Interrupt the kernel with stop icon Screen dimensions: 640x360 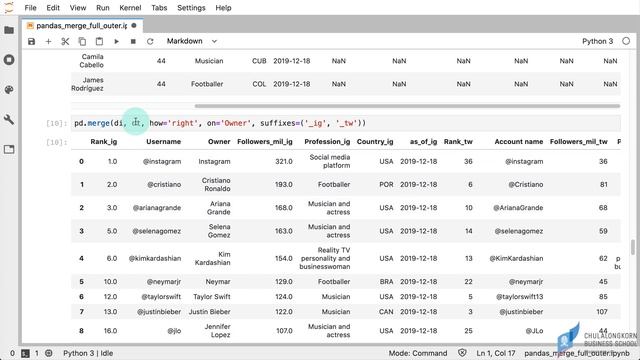pos(133,41)
